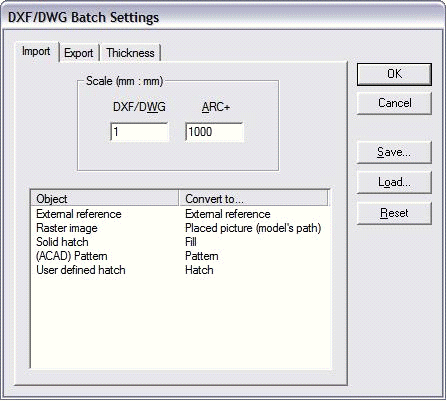447x401 pixels.
Task: Reset settings with the Reset button
Action: [x=394, y=213]
